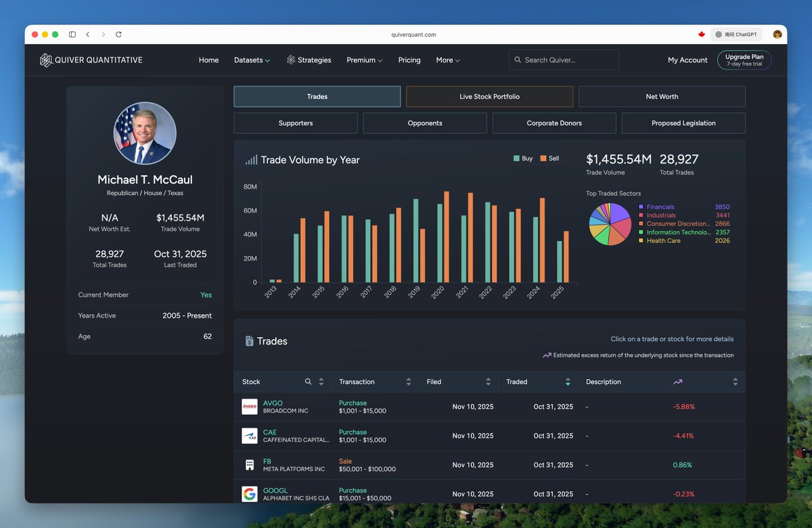Sort by the Stock column arrows
812x528 pixels.
pyautogui.click(x=321, y=382)
